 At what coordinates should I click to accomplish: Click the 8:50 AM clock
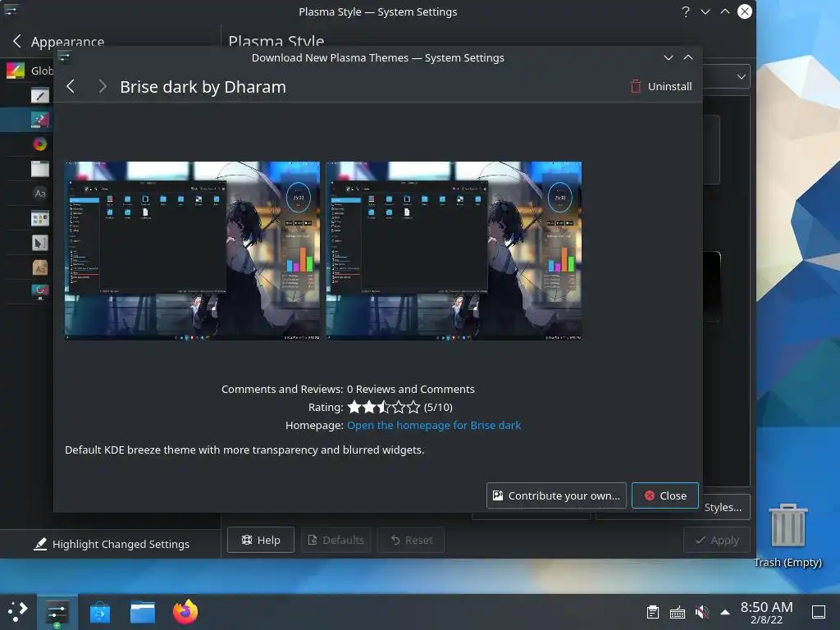tap(767, 612)
